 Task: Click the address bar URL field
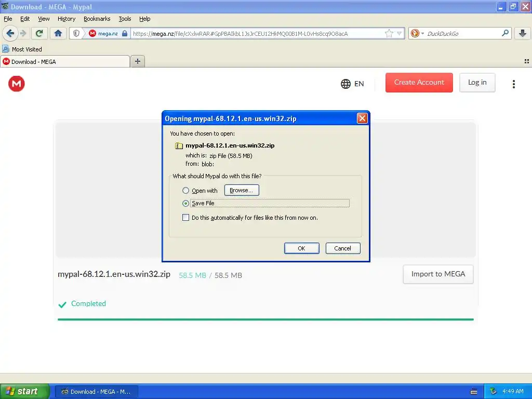coord(257,33)
